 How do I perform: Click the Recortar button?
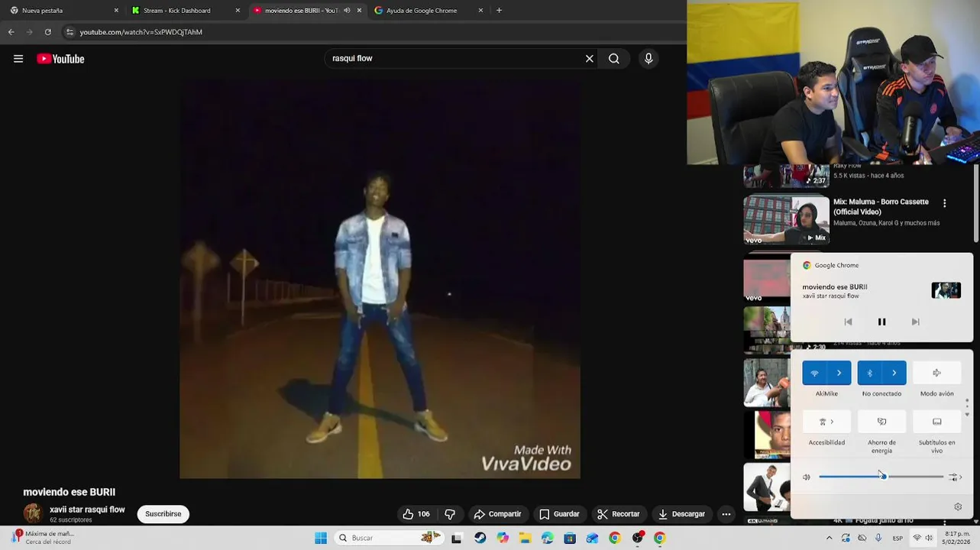tap(619, 514)
